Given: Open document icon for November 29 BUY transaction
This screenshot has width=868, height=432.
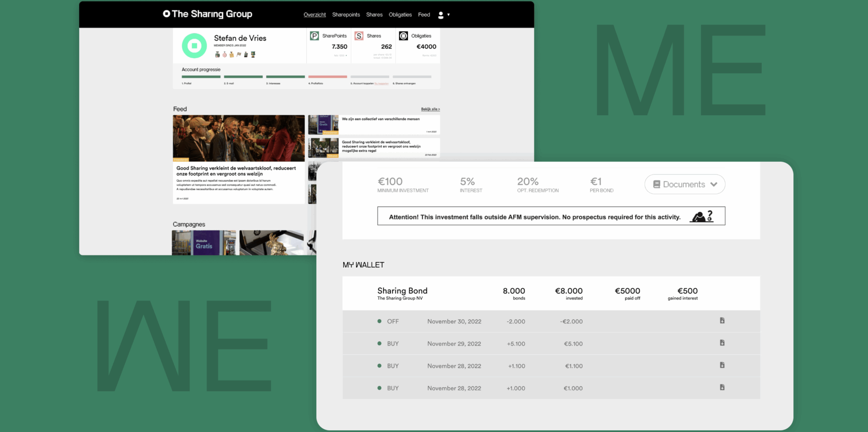Looking at the screenshot, I should coord(722,343).
